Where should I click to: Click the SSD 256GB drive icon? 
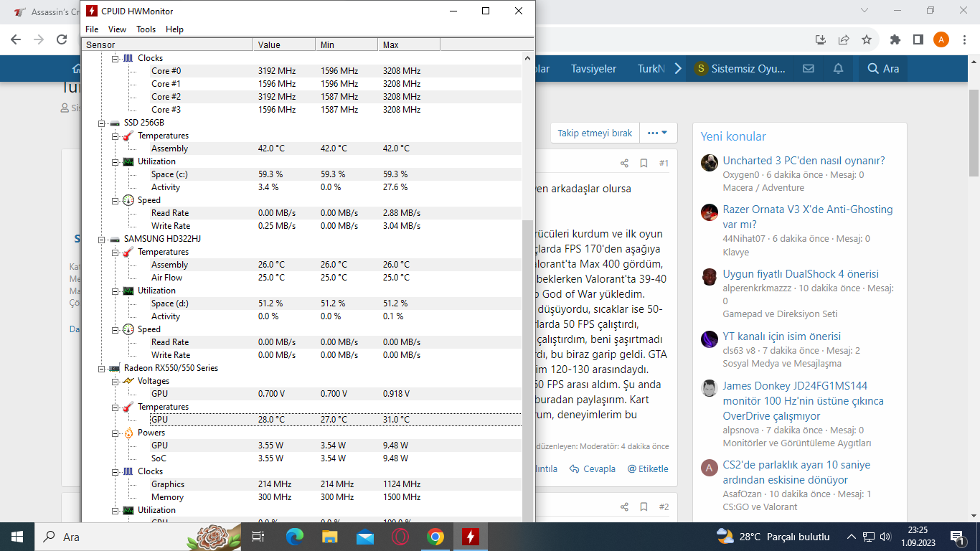(115, 123)
